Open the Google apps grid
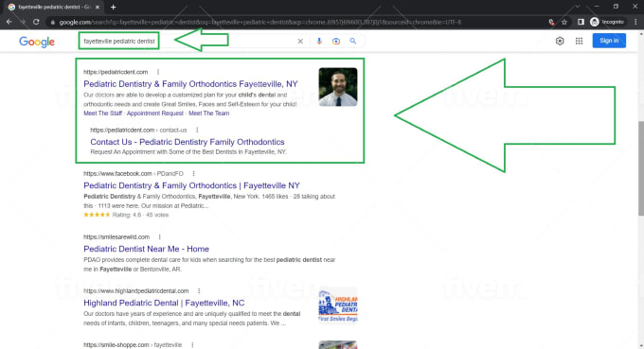The width and height of the screenshot is (644, 349). 579,41
